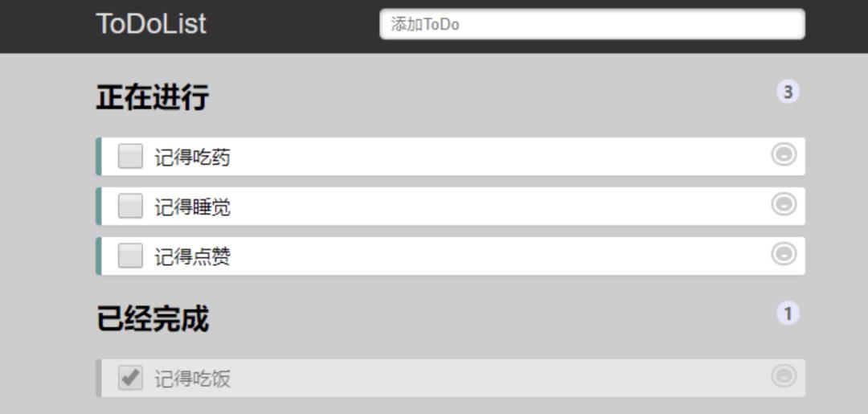The height and width of the screenshot is (414, 868).
Task: Click the delete icon for 记得点赞
Action: pyautogui.click(x=784, y=254)
